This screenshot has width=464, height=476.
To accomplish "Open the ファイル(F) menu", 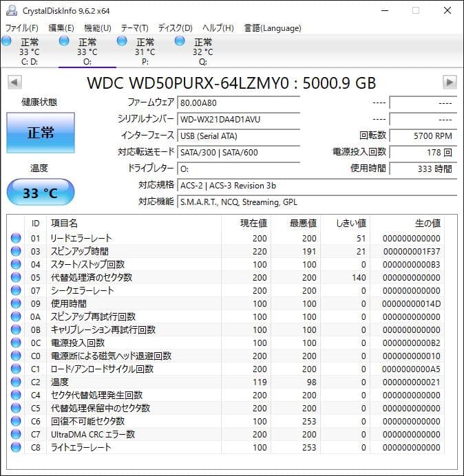I will coord(21,28).
